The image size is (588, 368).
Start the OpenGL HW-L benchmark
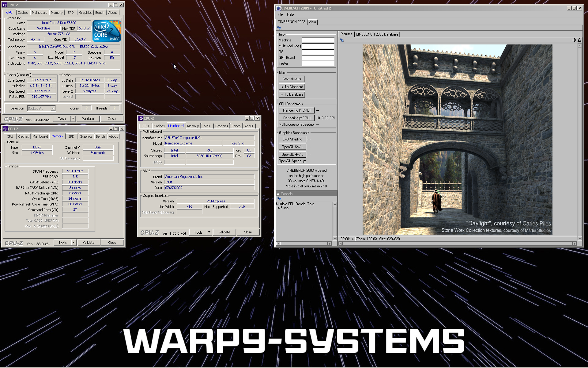click(292, 155)
